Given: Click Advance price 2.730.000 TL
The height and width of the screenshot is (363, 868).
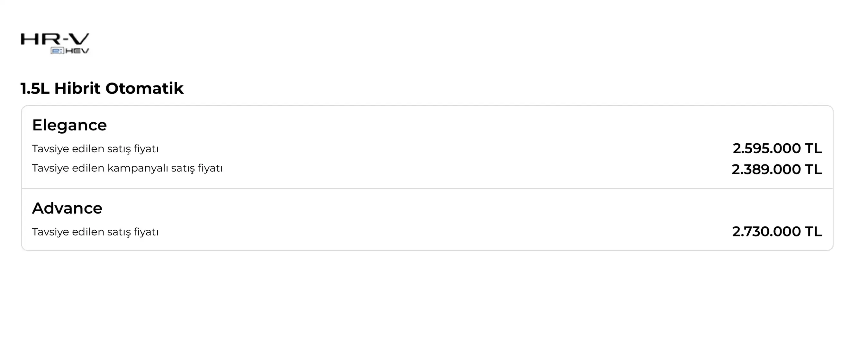Looking at the screenshot, I should click(x=777, y=232).
